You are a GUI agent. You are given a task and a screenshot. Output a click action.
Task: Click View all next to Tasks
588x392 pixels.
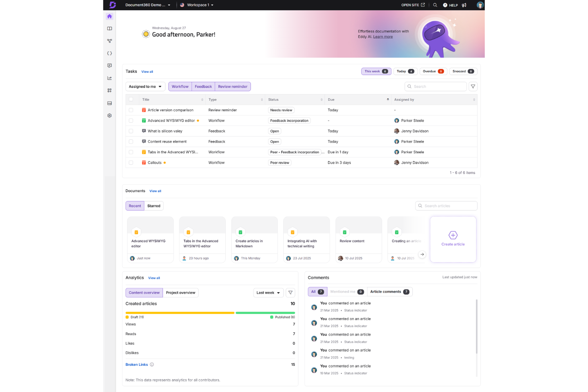147,71
